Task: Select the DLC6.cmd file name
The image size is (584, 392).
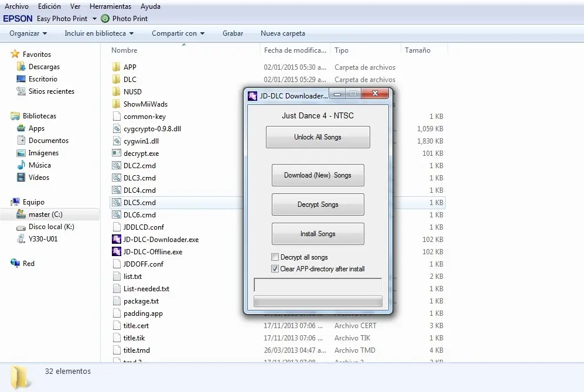Action: 139,214
